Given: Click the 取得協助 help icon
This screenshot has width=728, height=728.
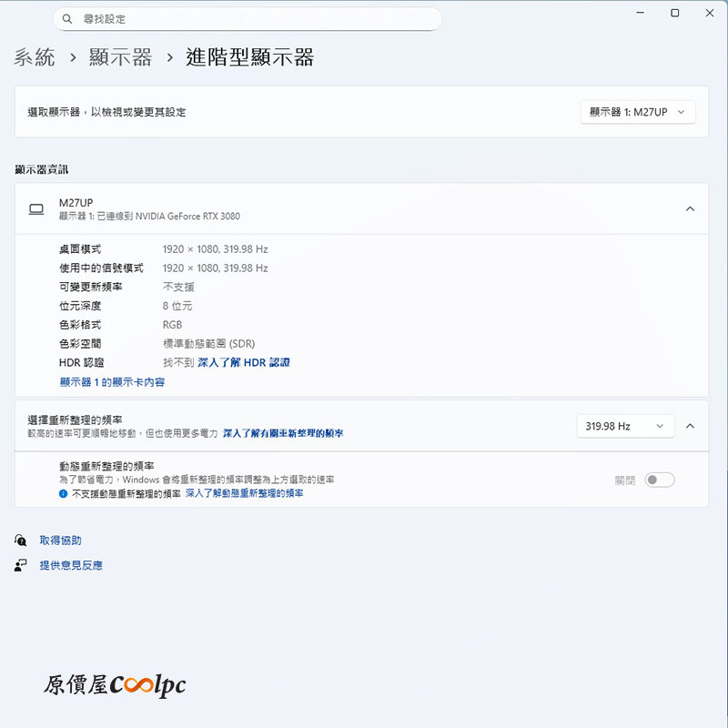Looking at the screenshot, I should pyautogui.click(x=21, y=541).
